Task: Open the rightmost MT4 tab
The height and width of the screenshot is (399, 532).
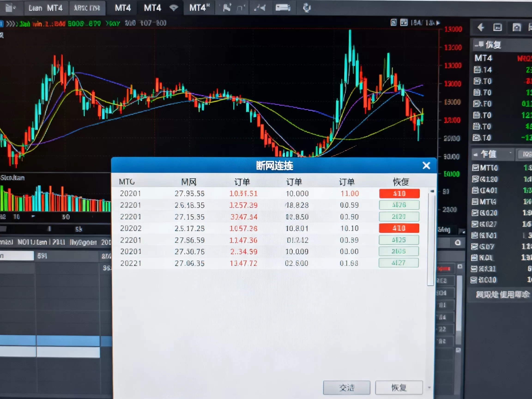Action: 199,8
